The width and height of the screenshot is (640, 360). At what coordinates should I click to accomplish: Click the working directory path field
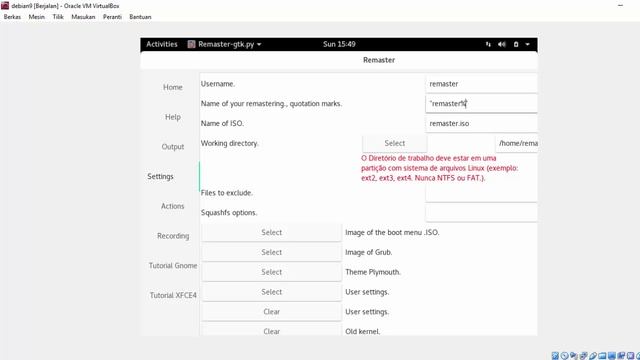[x=516, y=143]
